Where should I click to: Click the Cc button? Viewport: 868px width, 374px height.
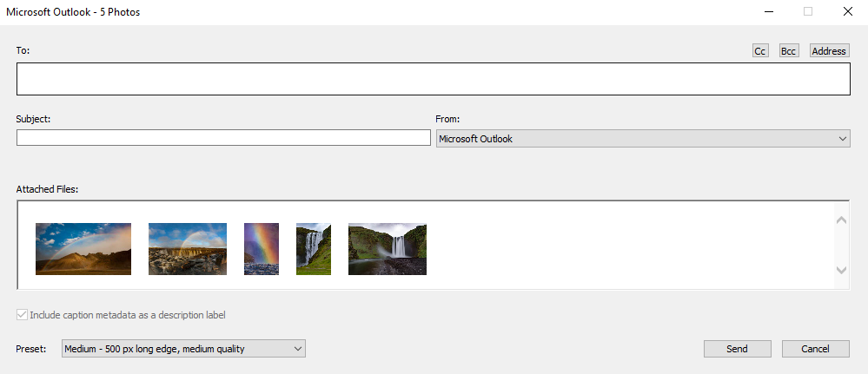click(760, 51)
